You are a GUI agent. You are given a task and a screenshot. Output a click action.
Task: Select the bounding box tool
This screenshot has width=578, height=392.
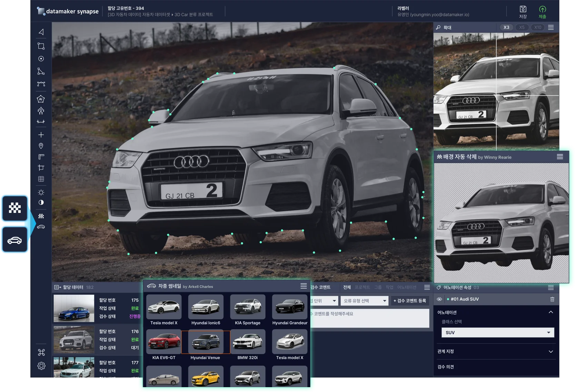pos(41,46)
